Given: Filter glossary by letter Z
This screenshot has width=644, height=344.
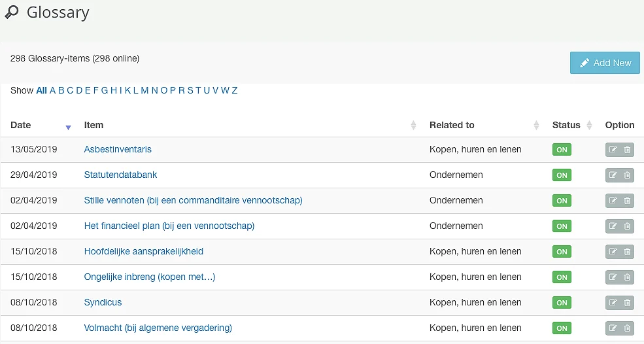Looking at the screenshot, I should coord(235,90).
